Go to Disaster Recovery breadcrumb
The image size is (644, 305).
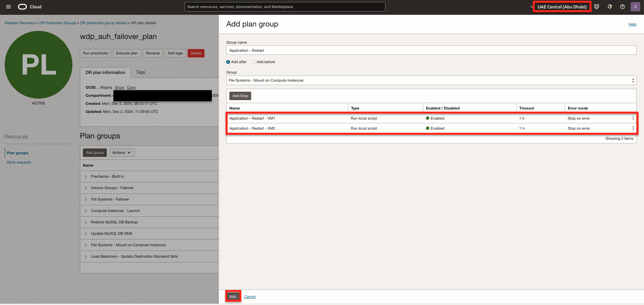(20, 23)
